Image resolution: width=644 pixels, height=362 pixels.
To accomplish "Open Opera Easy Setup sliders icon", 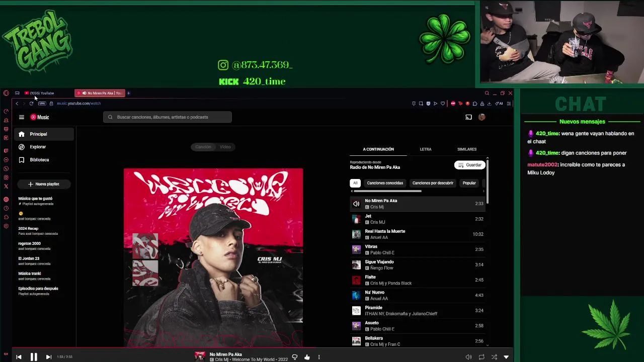I will (x=509, y=104).
